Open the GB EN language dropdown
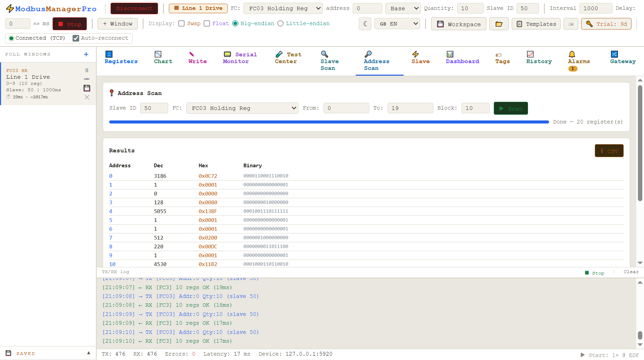644x360 pixels. pos(397,24)
